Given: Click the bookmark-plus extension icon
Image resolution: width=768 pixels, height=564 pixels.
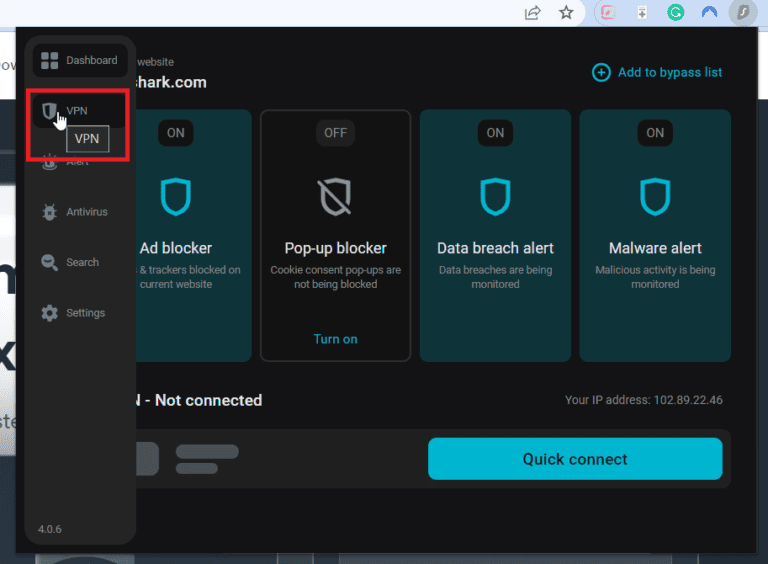Looking at the screenshot, I should click(x=642, y=12).
